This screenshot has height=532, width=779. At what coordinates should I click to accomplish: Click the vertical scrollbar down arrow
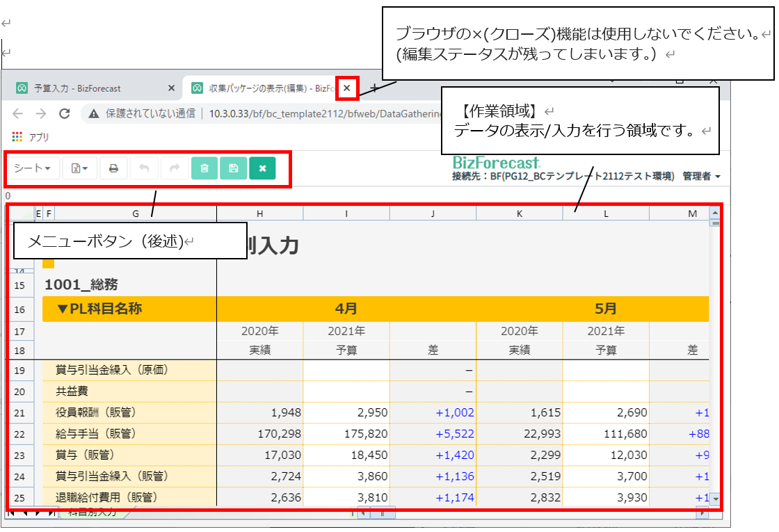[x=714, y=502]
